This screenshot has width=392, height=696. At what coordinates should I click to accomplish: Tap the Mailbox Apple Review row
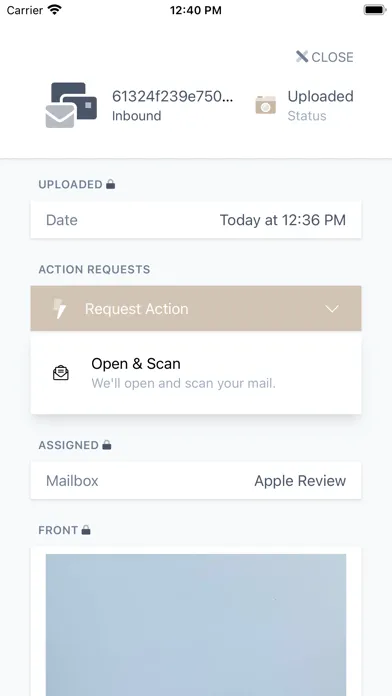pyautogui.click(x=196, y=480)
